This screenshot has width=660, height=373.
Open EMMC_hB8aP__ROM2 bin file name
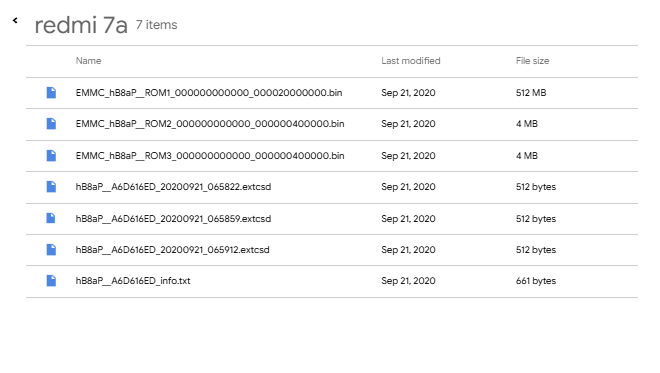tap(210, 124)
